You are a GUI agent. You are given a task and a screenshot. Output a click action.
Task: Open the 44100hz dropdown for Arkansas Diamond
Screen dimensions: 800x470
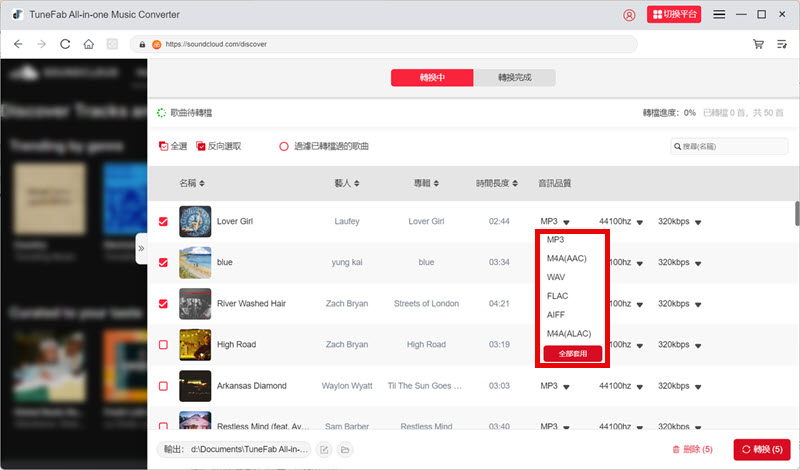(x=621, y=386)
